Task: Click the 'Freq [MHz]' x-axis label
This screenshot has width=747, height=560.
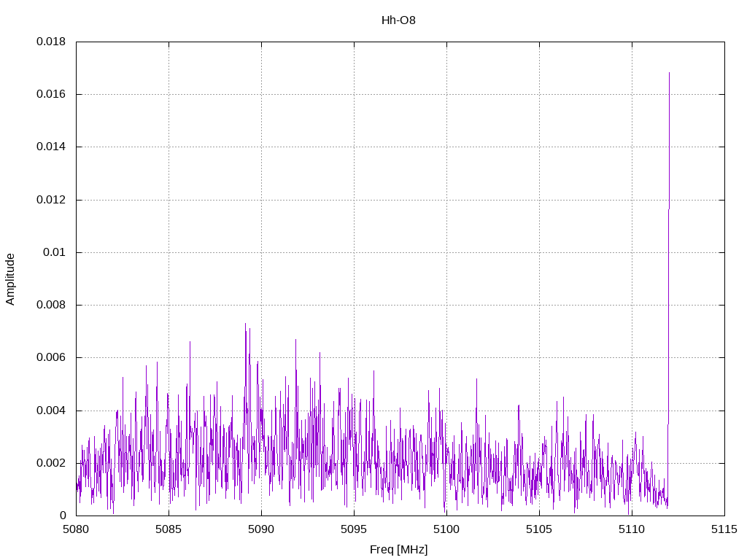Action: click(398, 550)
